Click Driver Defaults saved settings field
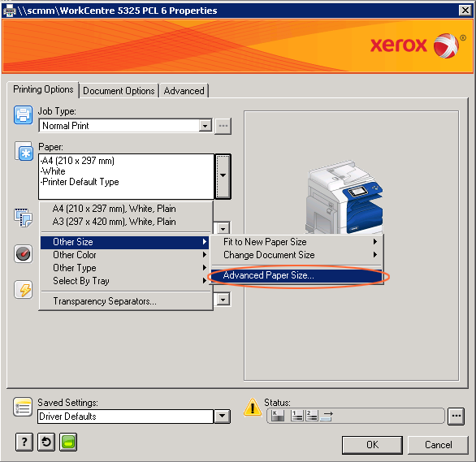 pos(126,417)
